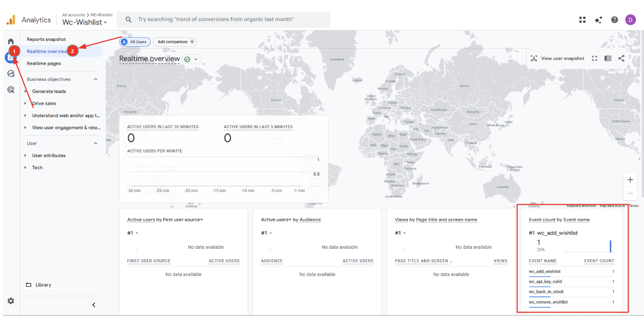Collapse the Business objectives section
Screen dimensions: 644x316
[x=95, y=79]
